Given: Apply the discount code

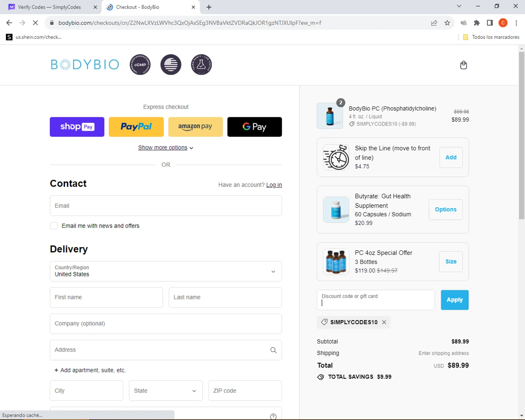Looking at the screenshot, I should click(455, 300).
